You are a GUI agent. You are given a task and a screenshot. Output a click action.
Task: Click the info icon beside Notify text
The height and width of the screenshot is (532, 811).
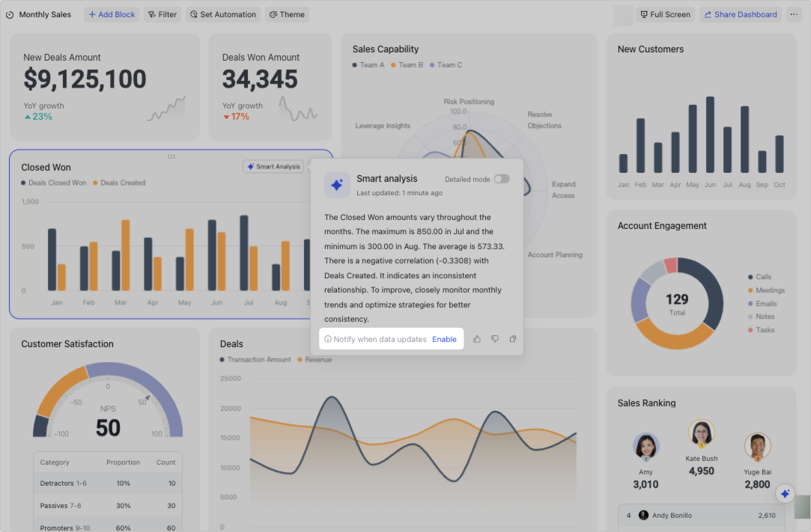click(328, 339)
